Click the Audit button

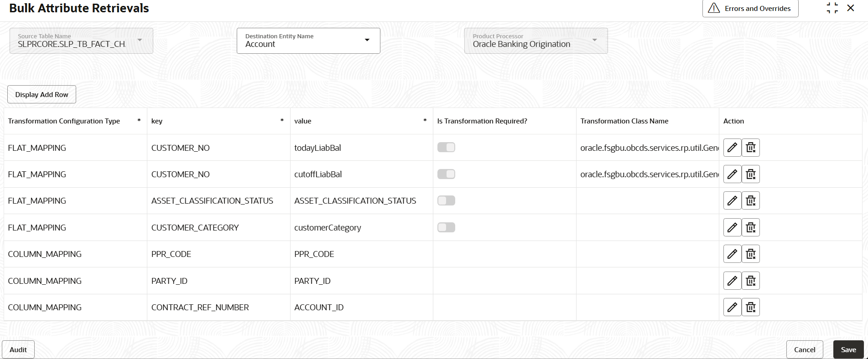pos(18,349)
